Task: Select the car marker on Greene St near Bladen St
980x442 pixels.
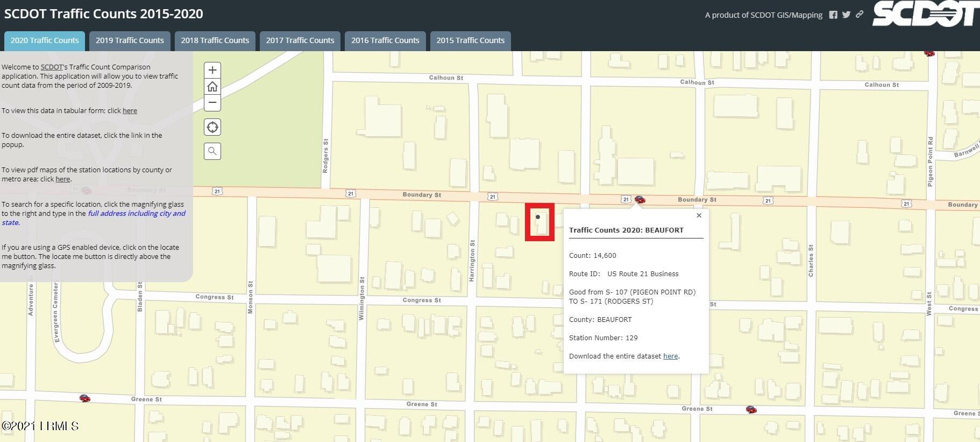Action: 84,398
